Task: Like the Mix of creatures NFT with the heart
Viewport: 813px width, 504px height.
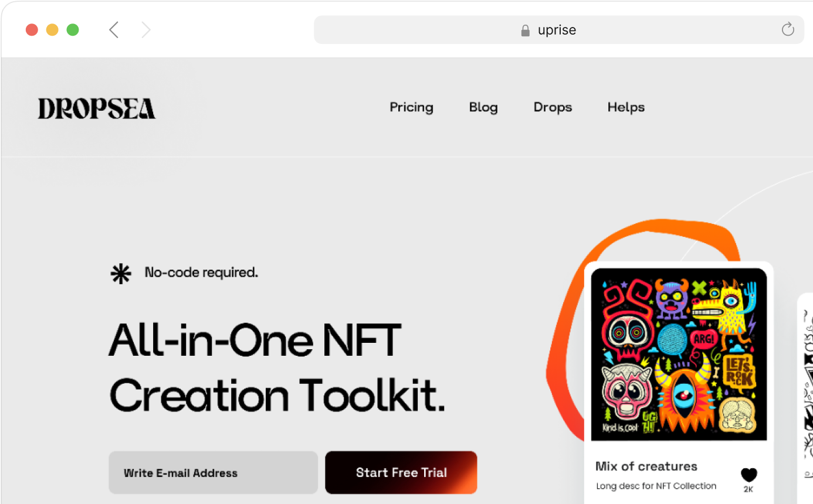Action: (748, 475)
